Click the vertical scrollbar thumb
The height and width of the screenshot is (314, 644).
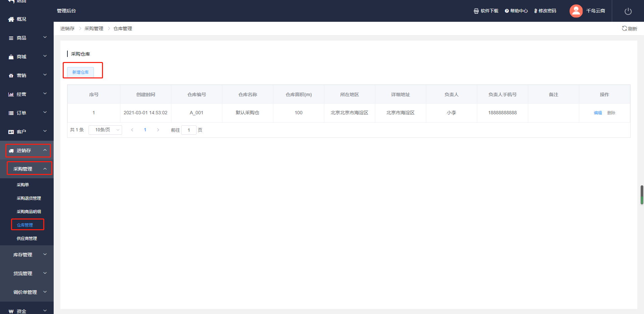(642, 195)
